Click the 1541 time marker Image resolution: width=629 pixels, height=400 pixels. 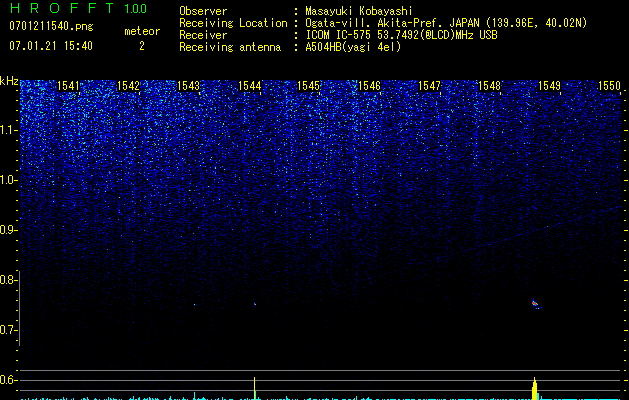tap(69, 86)
